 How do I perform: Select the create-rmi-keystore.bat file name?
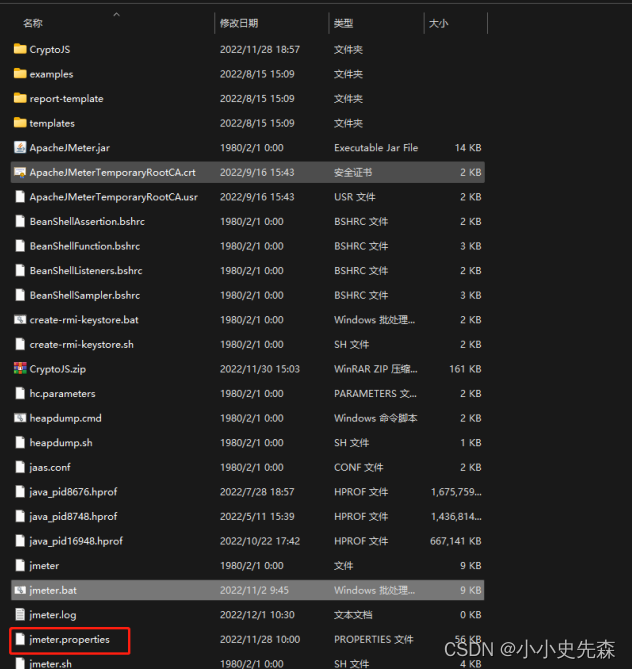84,320
